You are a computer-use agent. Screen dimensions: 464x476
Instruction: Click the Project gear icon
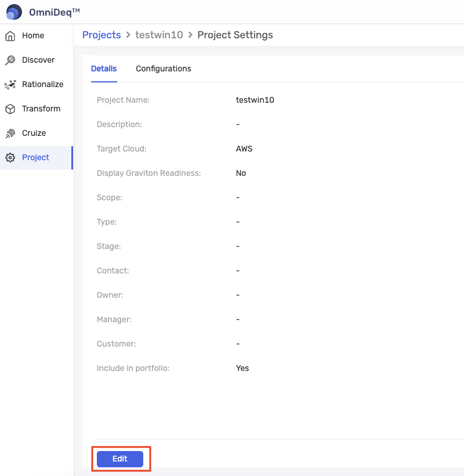pyautogui.click(x=10, y=158)
